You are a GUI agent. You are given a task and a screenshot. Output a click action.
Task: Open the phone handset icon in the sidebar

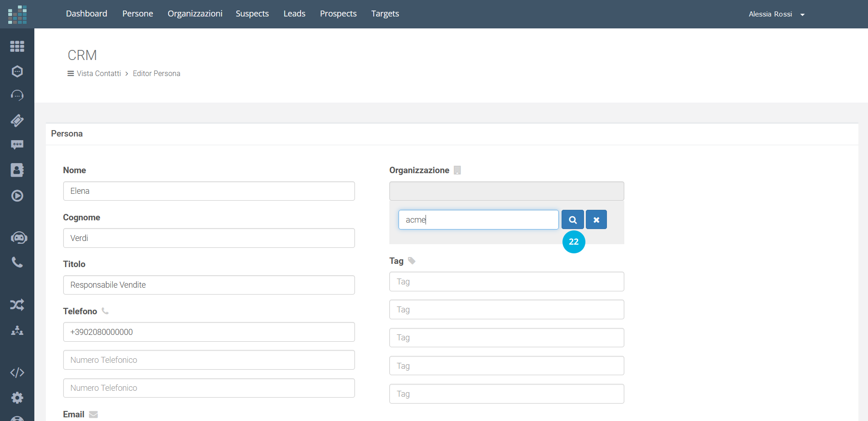point(17,262)
